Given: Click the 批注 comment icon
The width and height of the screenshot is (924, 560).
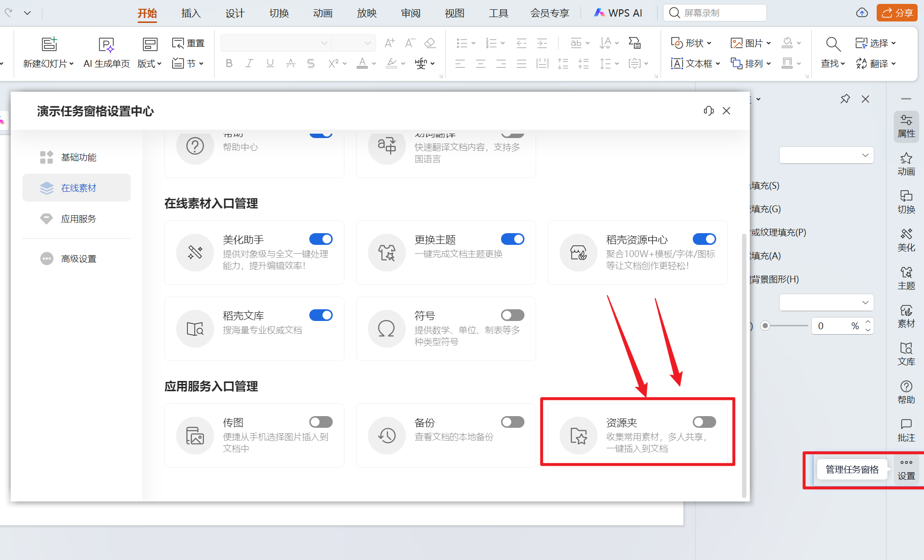Looking at the screenshot, I should [x=906, y=430].
